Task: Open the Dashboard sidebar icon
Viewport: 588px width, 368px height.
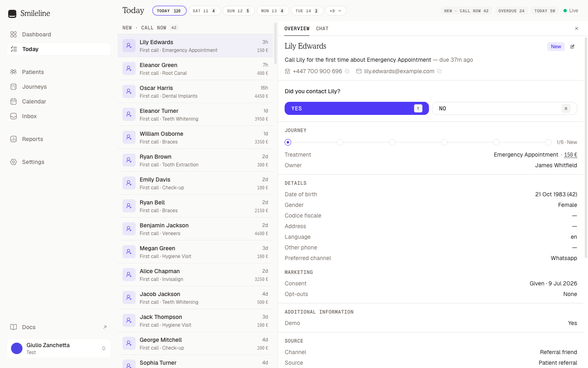Action: pyautogui.click(x=13, y=34)
